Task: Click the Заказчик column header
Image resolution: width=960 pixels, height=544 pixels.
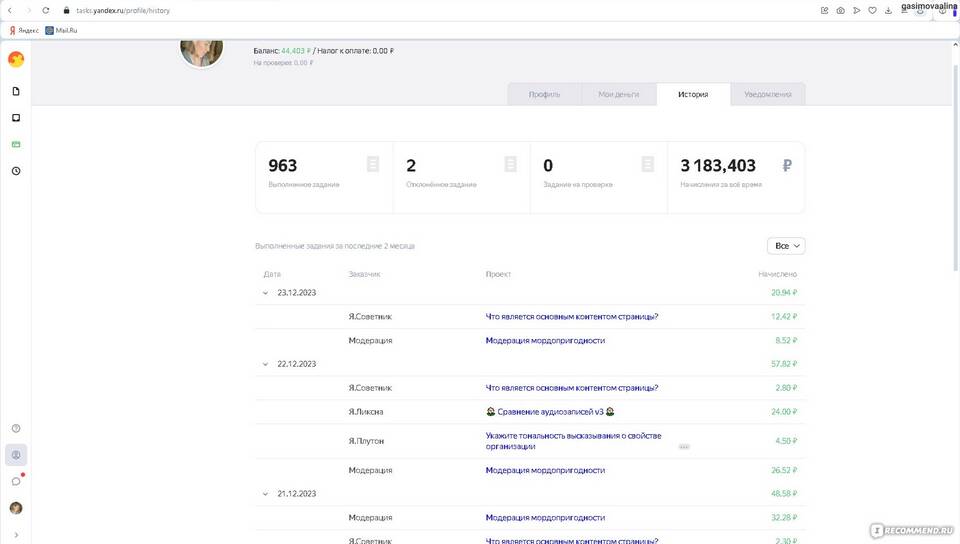Action: tap(364, 274)
